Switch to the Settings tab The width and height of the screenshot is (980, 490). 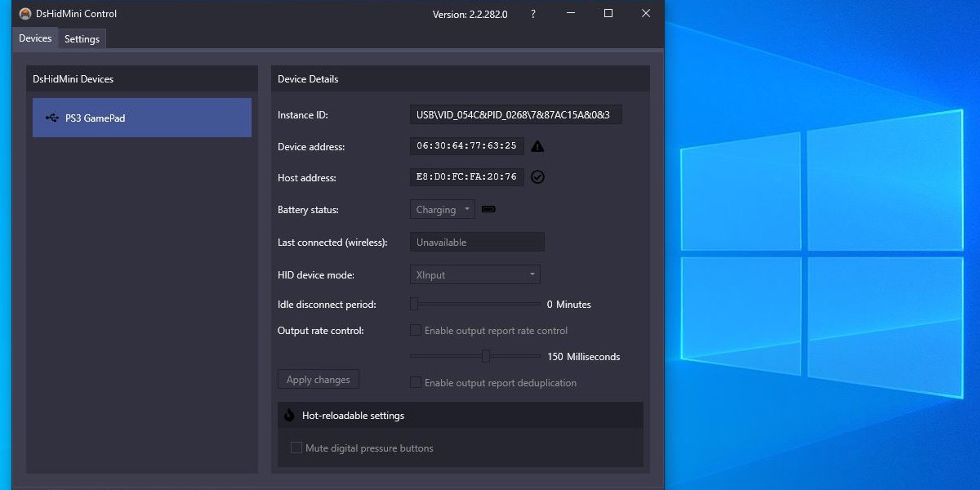pyautogui.click(x=82, y=38)
